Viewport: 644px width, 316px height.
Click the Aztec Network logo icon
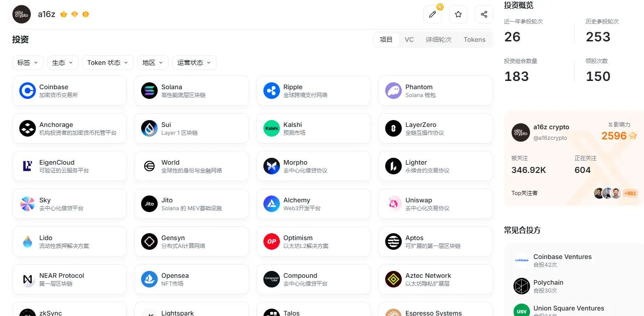coord(393,279)
